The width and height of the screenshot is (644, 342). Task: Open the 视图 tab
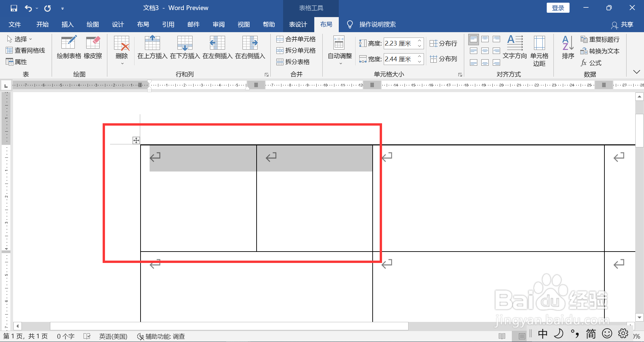244,24
